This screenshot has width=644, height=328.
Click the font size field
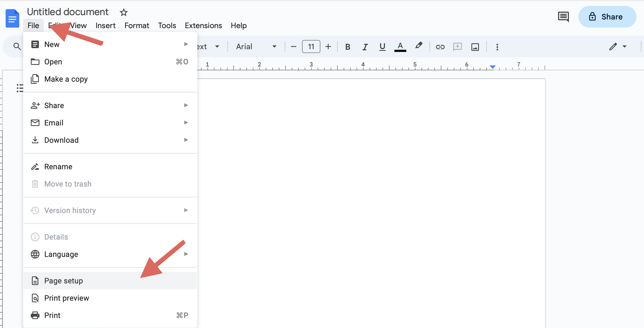311,47
